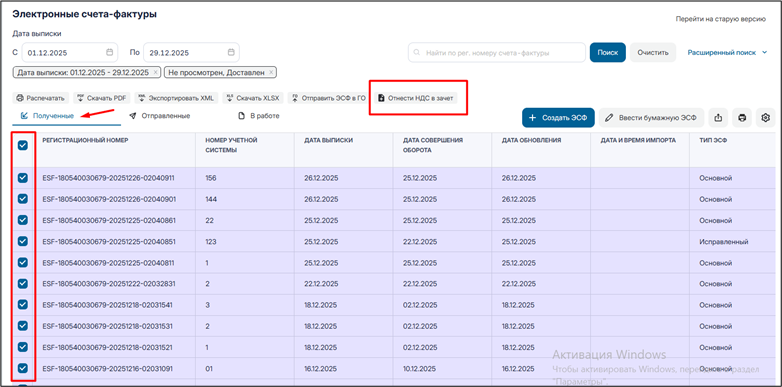
Task: Download invoices via Скачать PDF
Action: coord(102,98)
